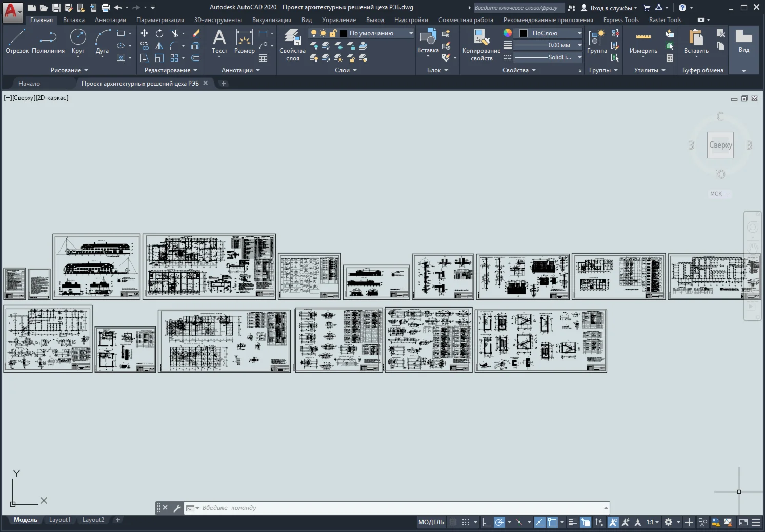Expand the Слои panel
Screen dimensions: 765x532
(346, 70)
